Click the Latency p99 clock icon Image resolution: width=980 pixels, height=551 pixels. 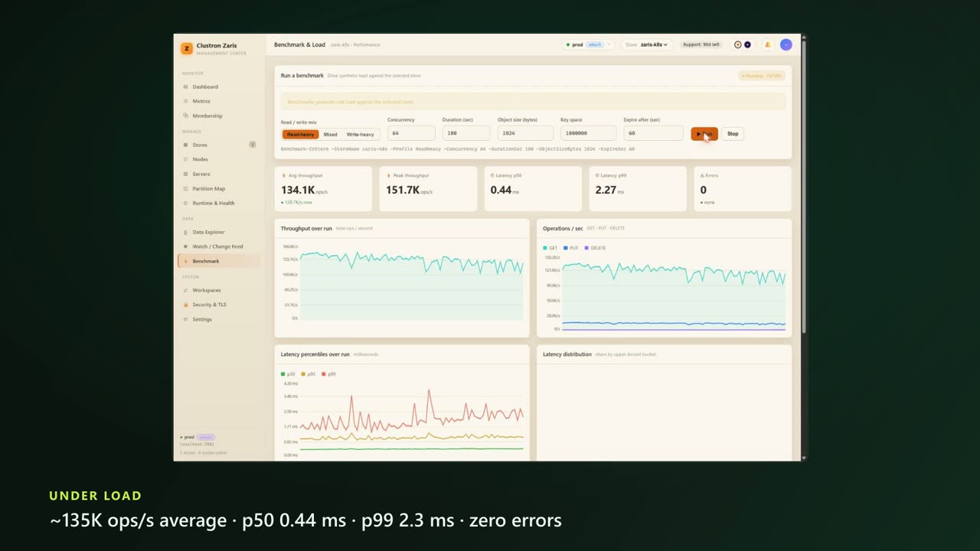point(598,175)
